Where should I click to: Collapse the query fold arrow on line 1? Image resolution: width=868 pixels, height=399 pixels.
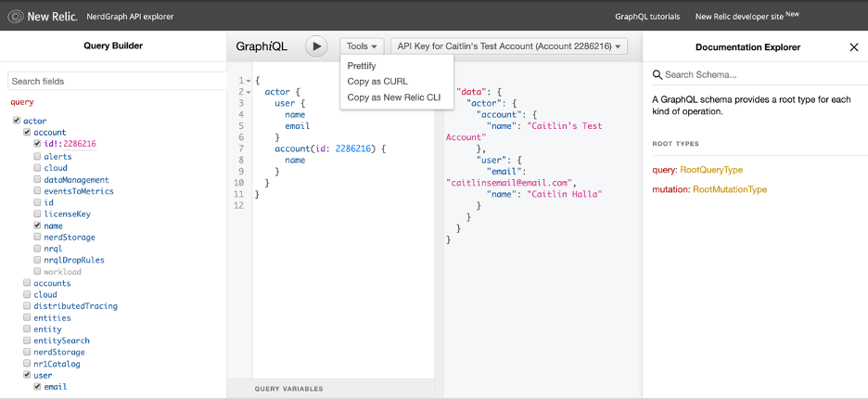click(x=249, y=81)
